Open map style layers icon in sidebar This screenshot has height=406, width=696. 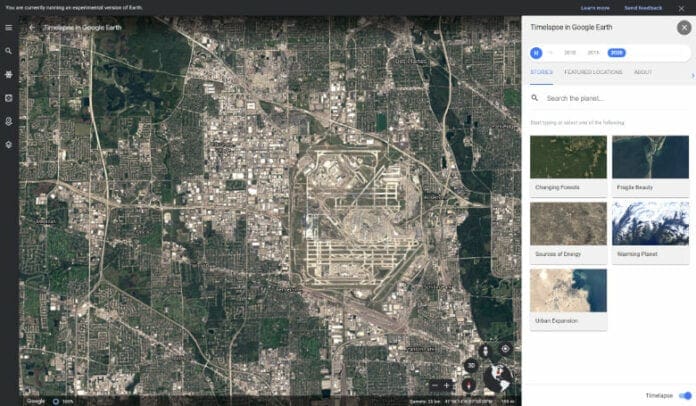(x=8, y=144)
